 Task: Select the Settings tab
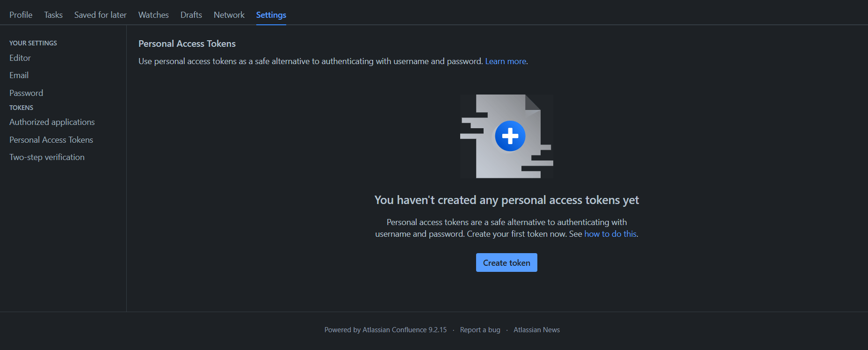[x=271, y=15]
